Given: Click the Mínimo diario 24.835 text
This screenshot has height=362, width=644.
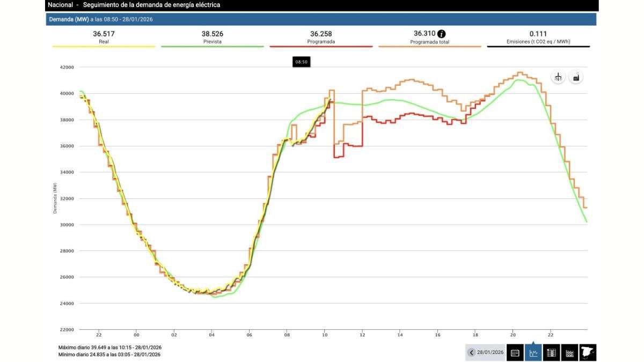Looking at the screenshot, I should [x=110, y=354].
